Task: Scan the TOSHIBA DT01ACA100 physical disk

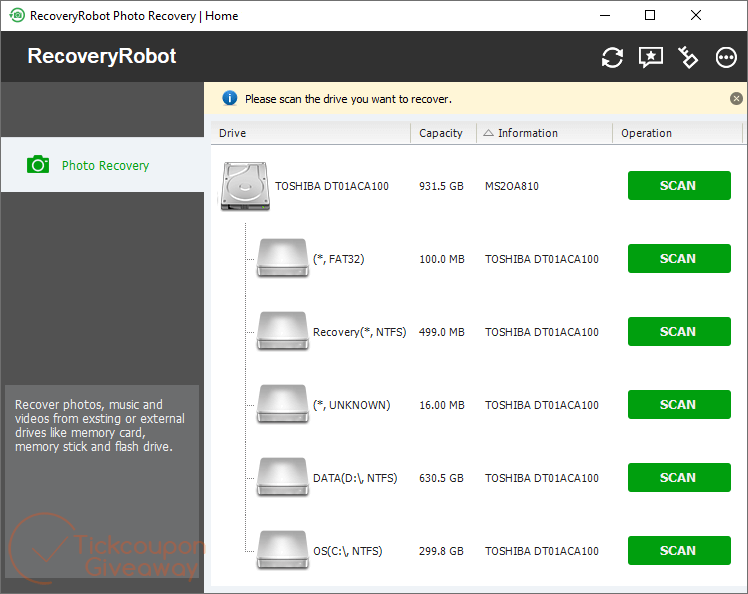Action: (678, 186)
